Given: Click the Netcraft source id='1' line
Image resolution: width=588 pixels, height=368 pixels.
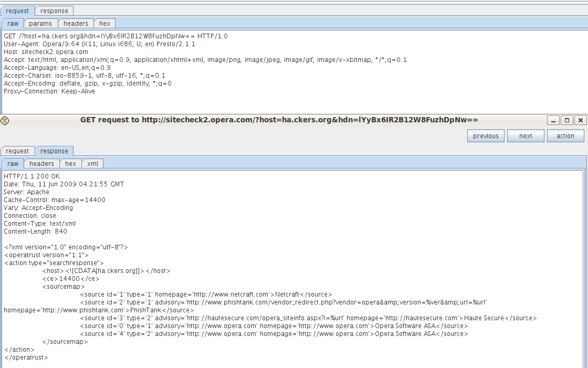Looking at the screenshot, I should (x=206, y=294).
